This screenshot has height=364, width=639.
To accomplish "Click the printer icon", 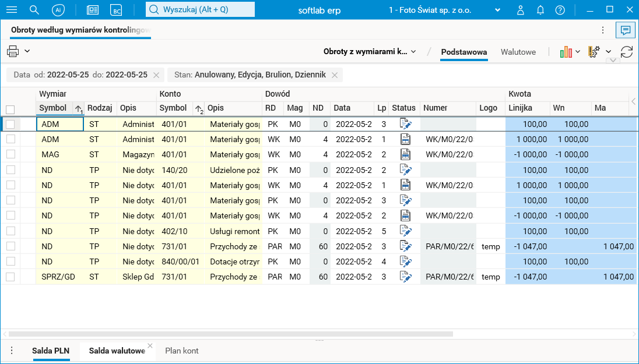I will click(13, 51).
